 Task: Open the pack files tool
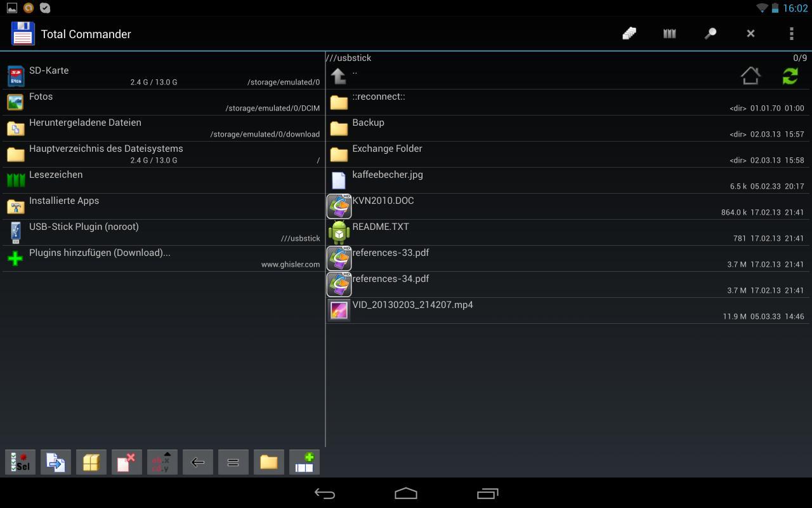(x=91, y=462)
